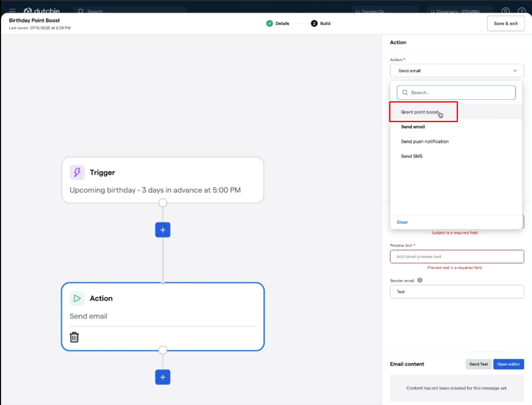Open the user account icon
Image resolution: width=532 pixels, height=405 pixels.
[505, 11]
